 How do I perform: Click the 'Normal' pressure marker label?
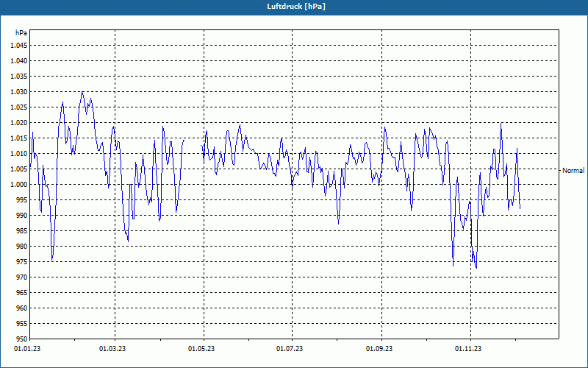tap(573, 171)
